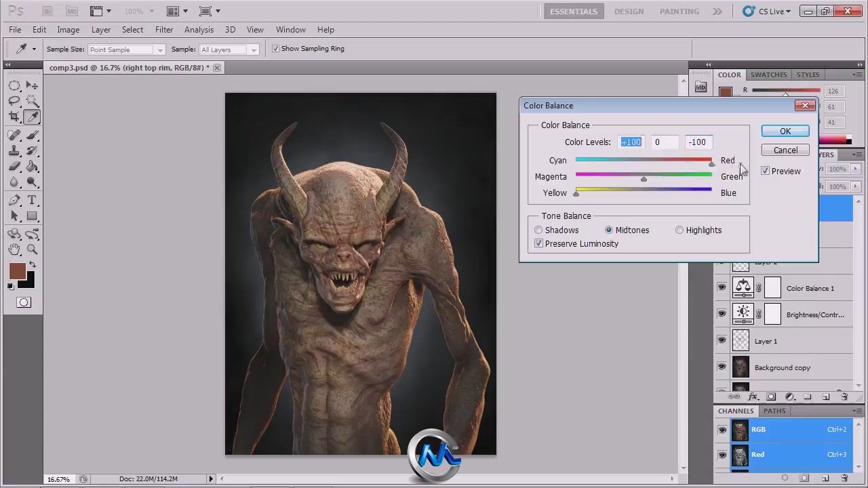This screenshot has width=868, height=488.
Task: Swap foreground and background colors
Action: (32, 265)
